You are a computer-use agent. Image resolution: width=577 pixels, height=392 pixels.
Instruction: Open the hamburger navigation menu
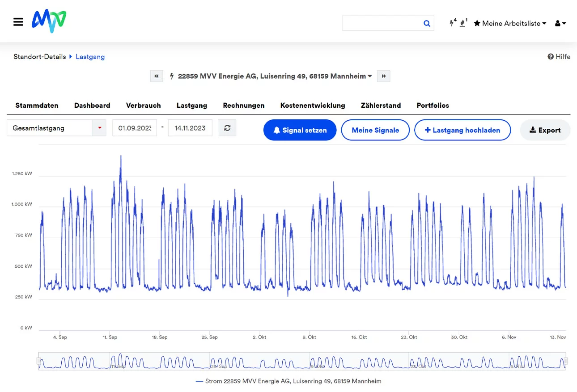tap(18, 22)
